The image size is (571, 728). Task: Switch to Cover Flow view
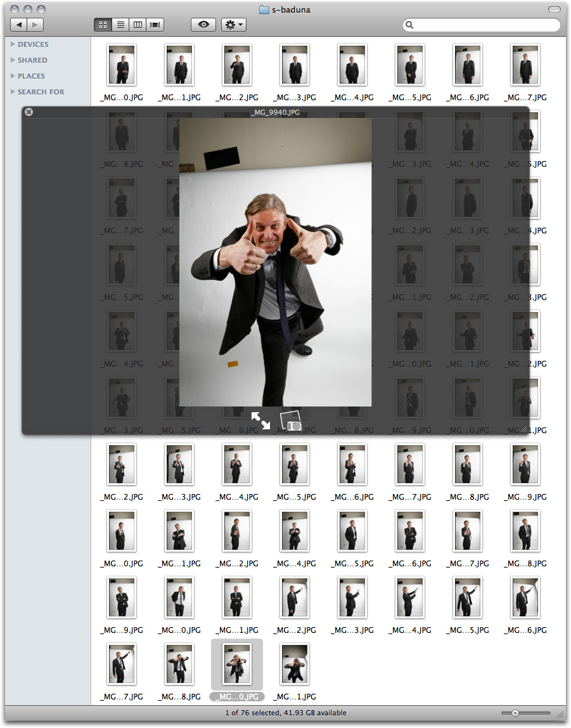pos(155,25)
